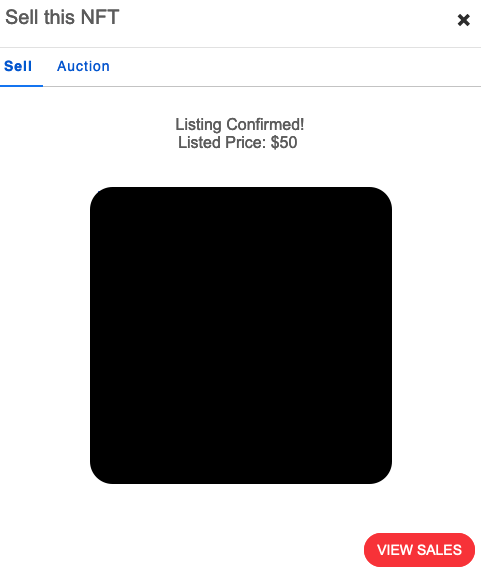Screen dimensions: 481x575
Task: Choose Auction instead of Sell
Action: (x=83, y=66)
